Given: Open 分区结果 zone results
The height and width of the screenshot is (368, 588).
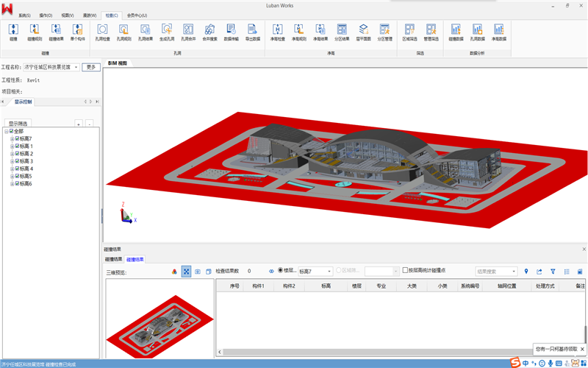Looking at the screenshot, I should 342,32.
